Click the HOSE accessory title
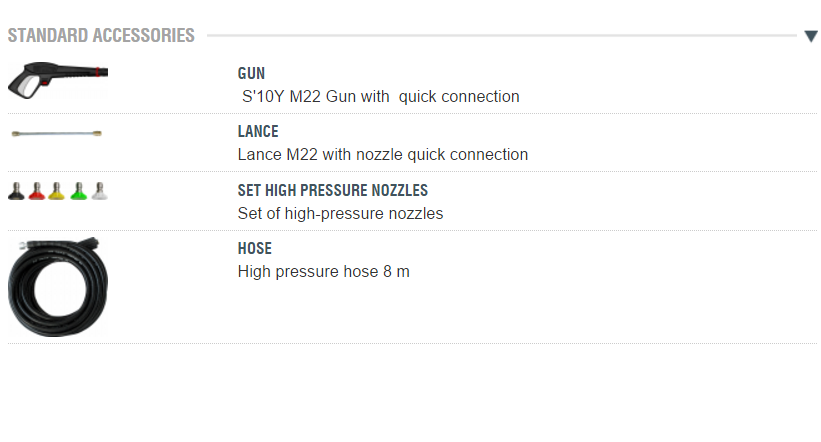This screenshot has width=821, height=442. tap(255, 248)
